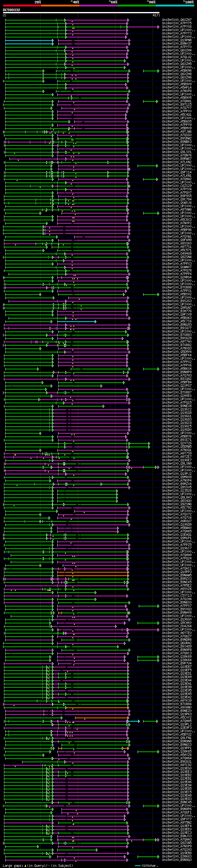
Task: Click the orange ~40% identity legend segment
Action: point(60,6)
